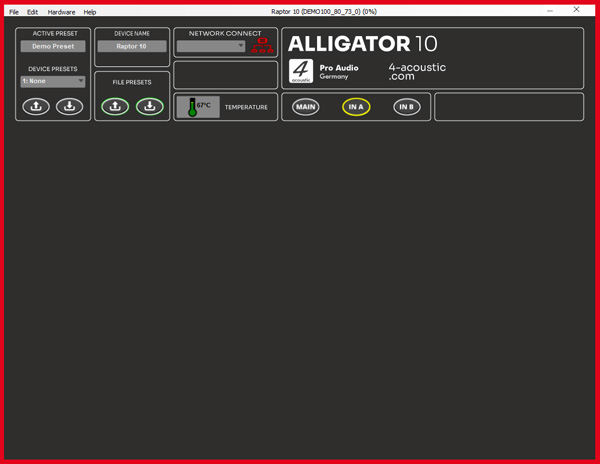Click the Demo Preset active preset field

pyautogui.click(x=53, y=46)
